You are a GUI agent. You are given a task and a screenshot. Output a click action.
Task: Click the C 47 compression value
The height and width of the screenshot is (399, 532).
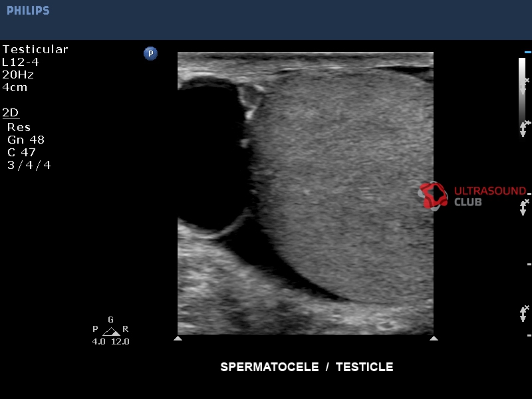[x=21, y=152]
